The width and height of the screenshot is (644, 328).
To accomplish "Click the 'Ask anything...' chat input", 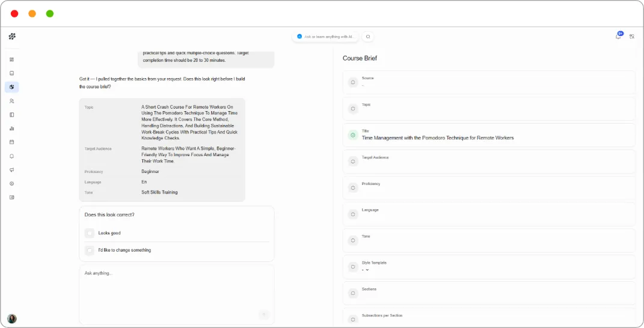I will coord(177,295).
